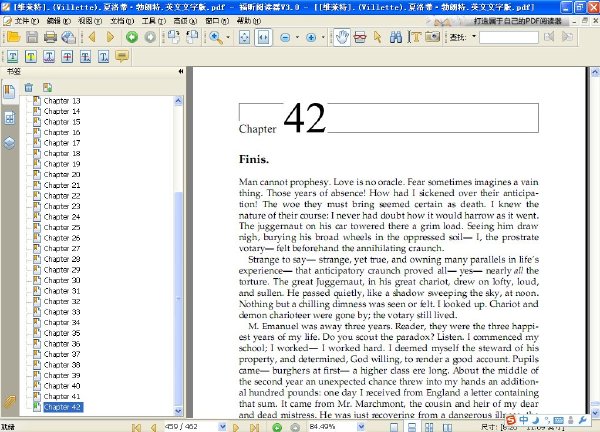
Task: Click the green previous view button in toolbar
Action: (x=132, y=37)
